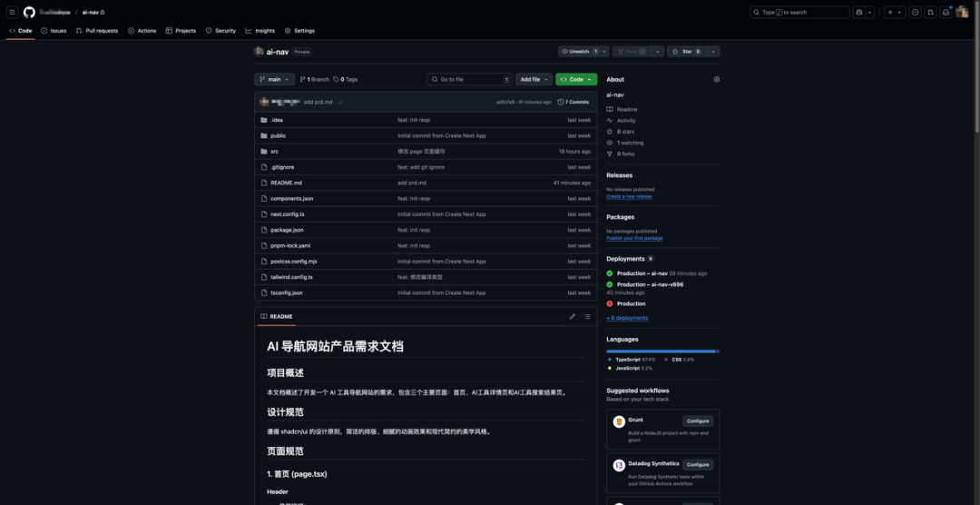Open Copilot chat icon in header
The width and height of the screenshot is (980, 505).
tap(859, 12)
